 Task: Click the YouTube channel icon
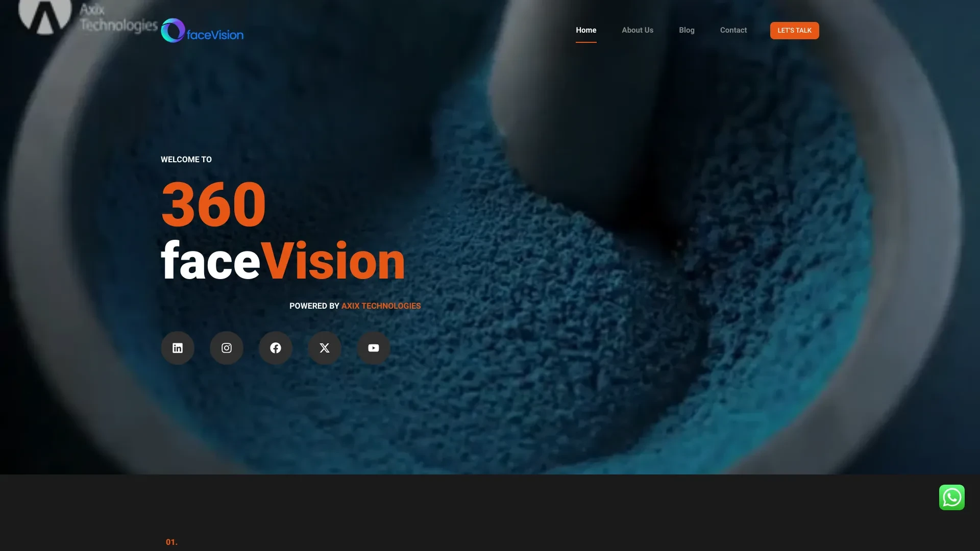(x=374, y=348)
